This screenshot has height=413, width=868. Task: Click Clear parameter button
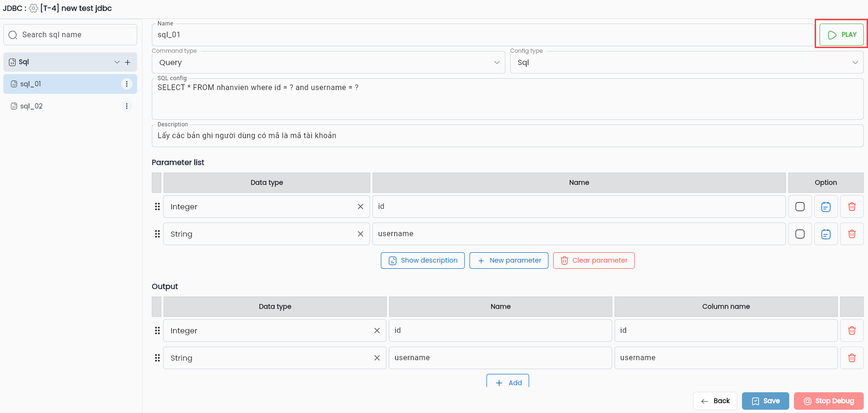tap(594, 260)
